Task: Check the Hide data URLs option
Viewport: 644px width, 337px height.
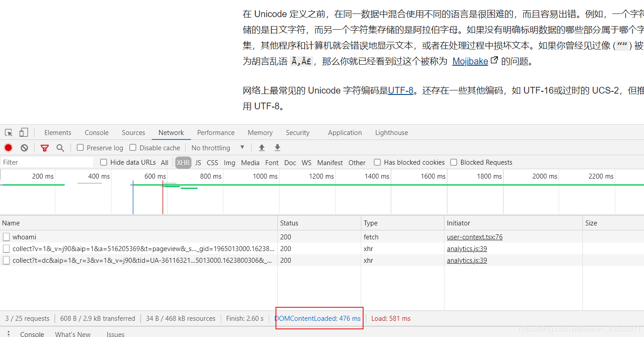Action: 104,162
